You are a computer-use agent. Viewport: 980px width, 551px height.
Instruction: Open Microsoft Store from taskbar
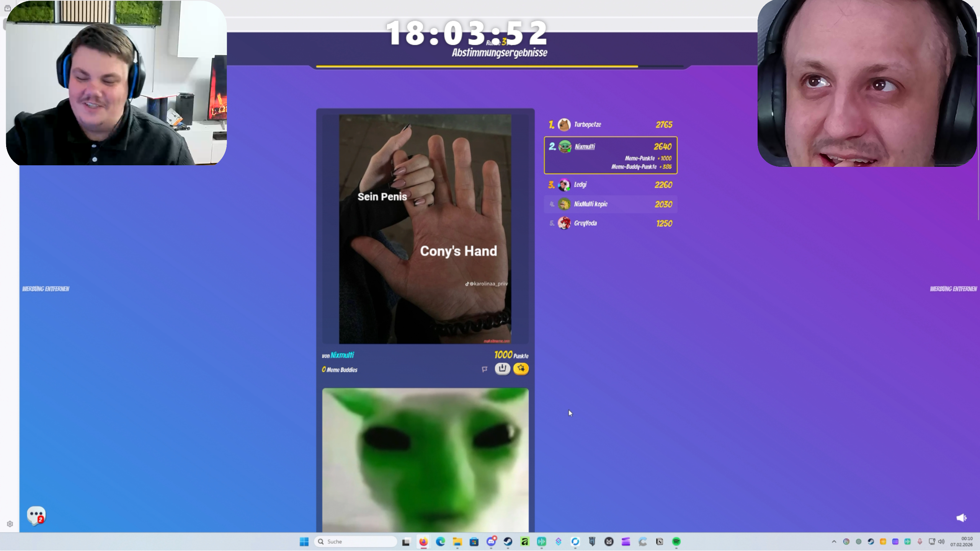tap(474, 541)
